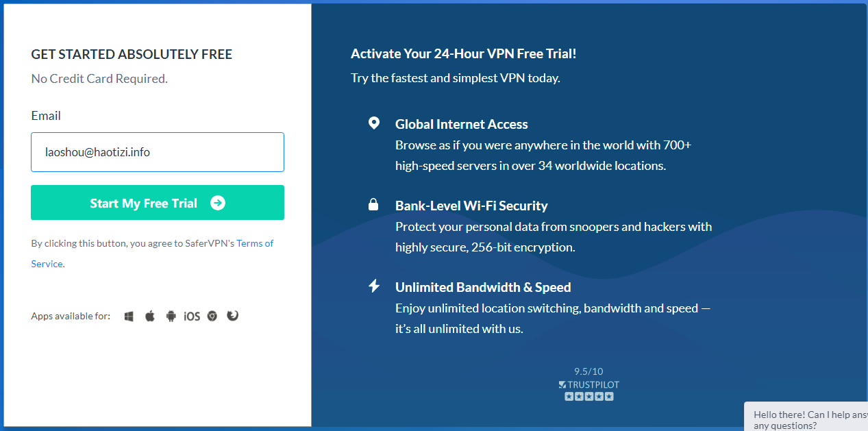This screenshot has width=868, height=431.
Task: Select the Apple macOS app icon
Action: point(150,316)
